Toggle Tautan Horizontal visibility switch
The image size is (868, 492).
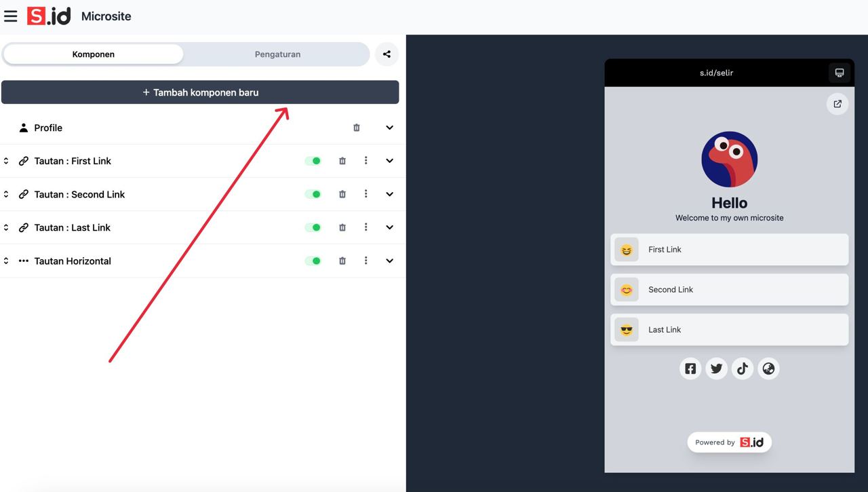[x=313, y=261]
